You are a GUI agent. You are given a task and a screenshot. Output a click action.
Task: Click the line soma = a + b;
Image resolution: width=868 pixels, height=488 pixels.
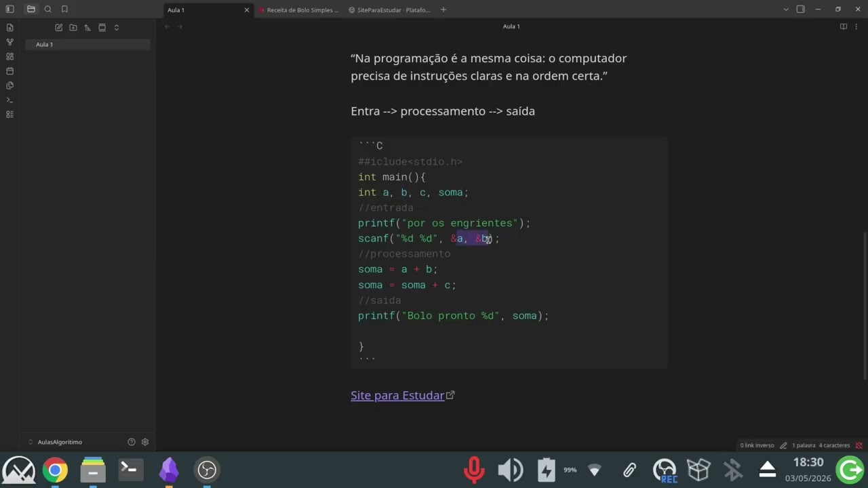click(398, 269)
